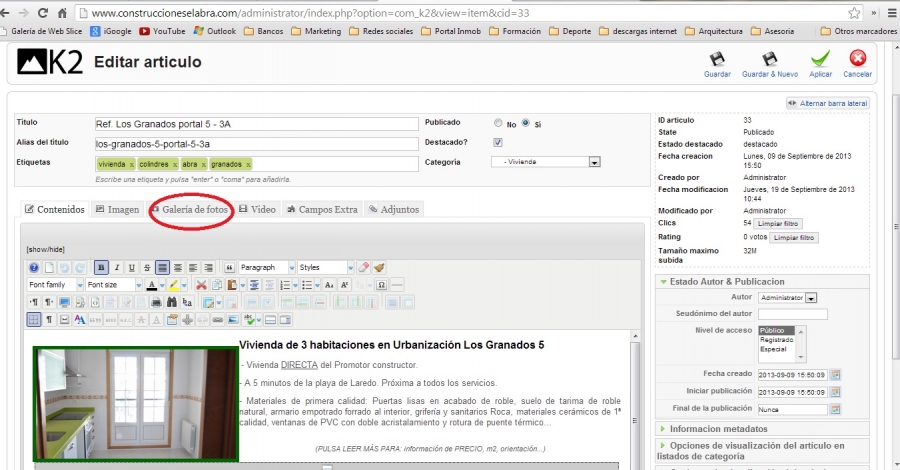Insert a bulleted list
900x470 pixels.
[307, 285]
